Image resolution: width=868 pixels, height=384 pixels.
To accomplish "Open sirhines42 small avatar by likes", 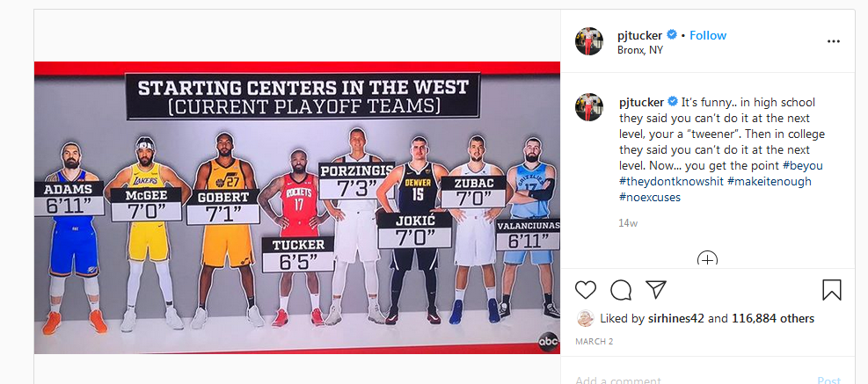I will (585, 318).
